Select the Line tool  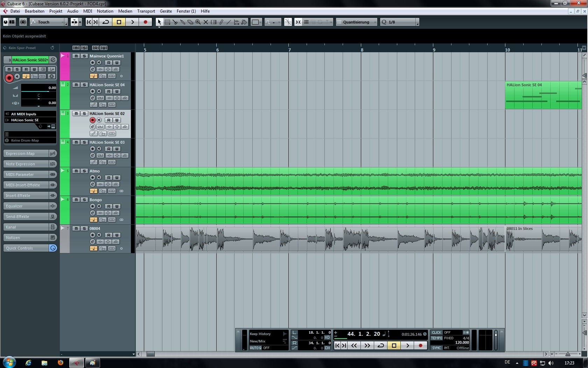pyautogui.click(x=229, y=22)
